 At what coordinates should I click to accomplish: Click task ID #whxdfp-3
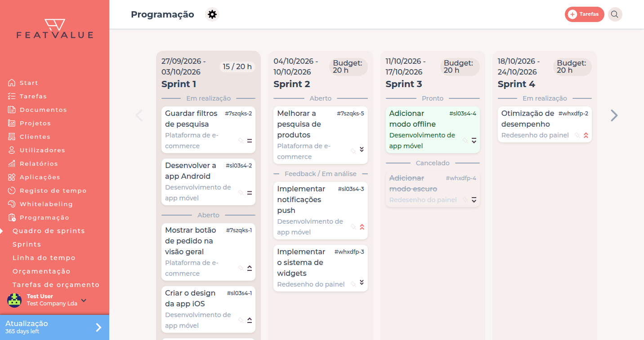pos(349,252)
